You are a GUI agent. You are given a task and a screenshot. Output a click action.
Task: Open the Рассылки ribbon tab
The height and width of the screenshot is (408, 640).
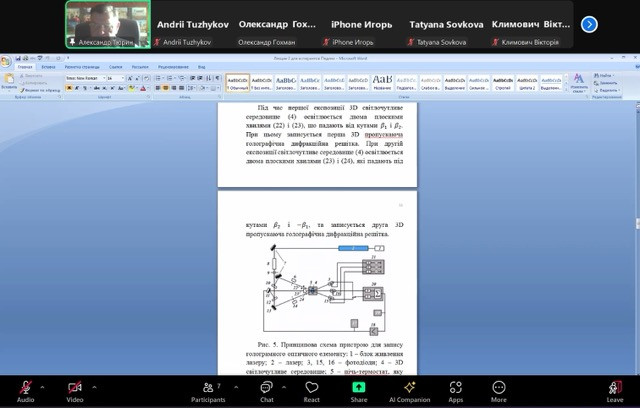click(140, 67)
